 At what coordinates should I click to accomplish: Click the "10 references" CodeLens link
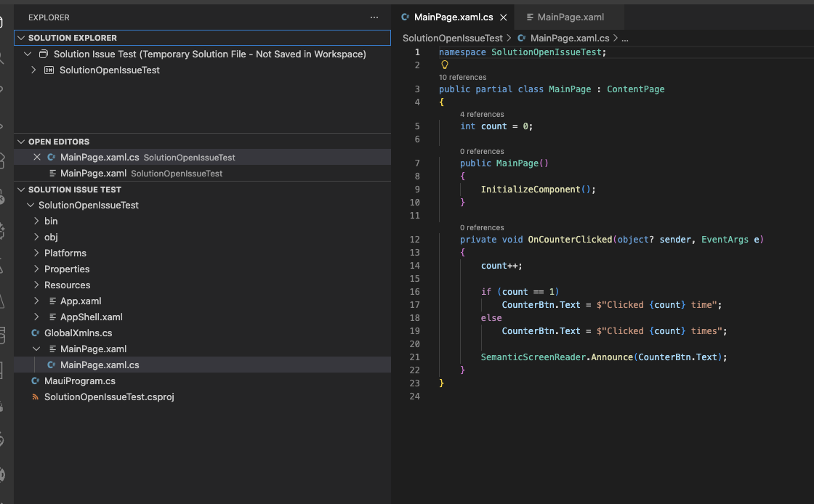tap(462, 77)
